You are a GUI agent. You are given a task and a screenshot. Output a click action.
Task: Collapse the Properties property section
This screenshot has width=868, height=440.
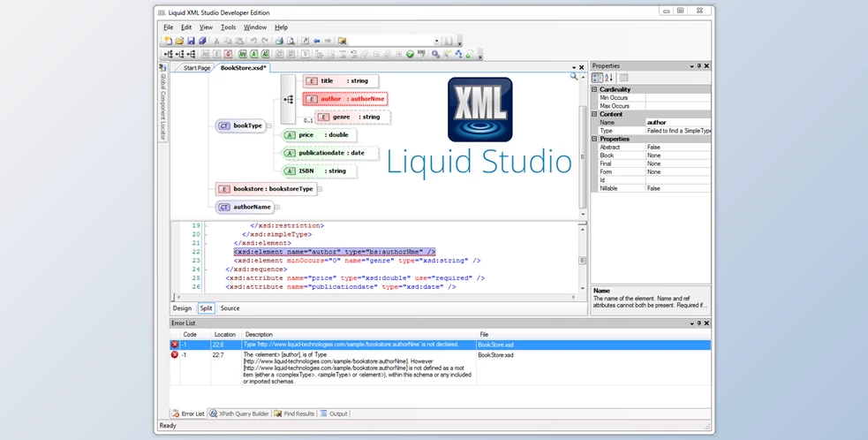[x=594, y=139]
